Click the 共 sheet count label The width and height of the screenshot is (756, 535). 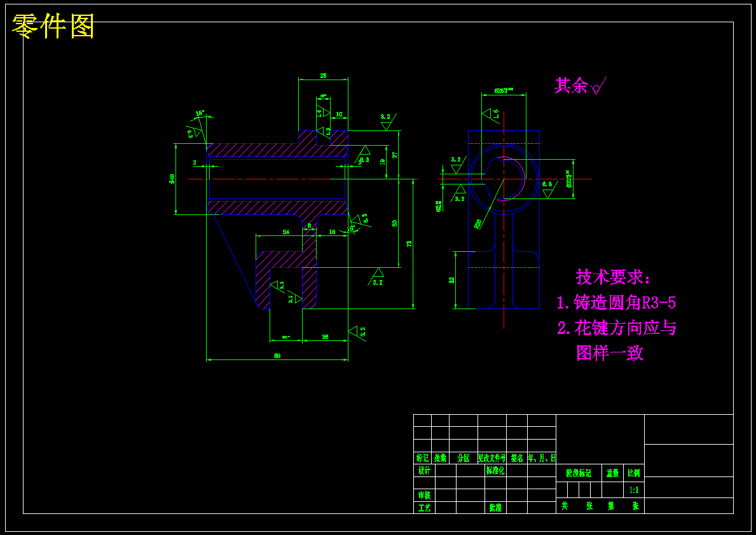[565, 506]
